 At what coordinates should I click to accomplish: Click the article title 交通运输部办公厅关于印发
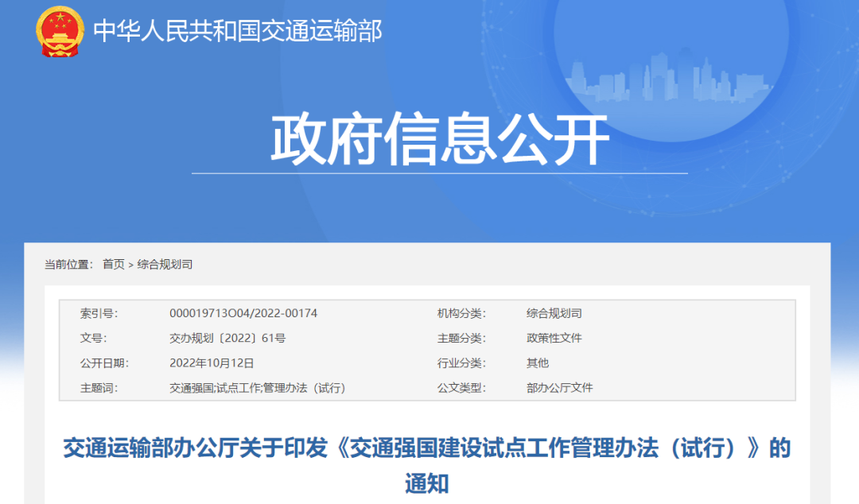[x=427, y=465]
